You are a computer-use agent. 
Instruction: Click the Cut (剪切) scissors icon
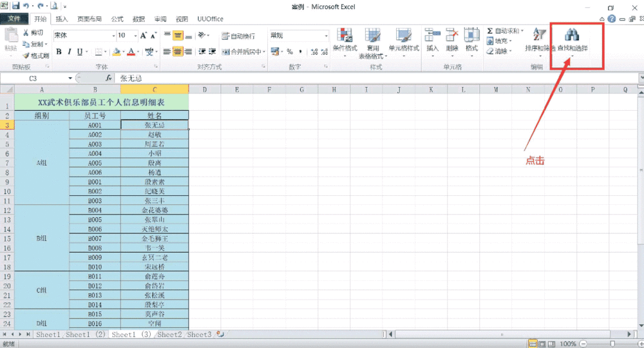click(x=26, y=32)
